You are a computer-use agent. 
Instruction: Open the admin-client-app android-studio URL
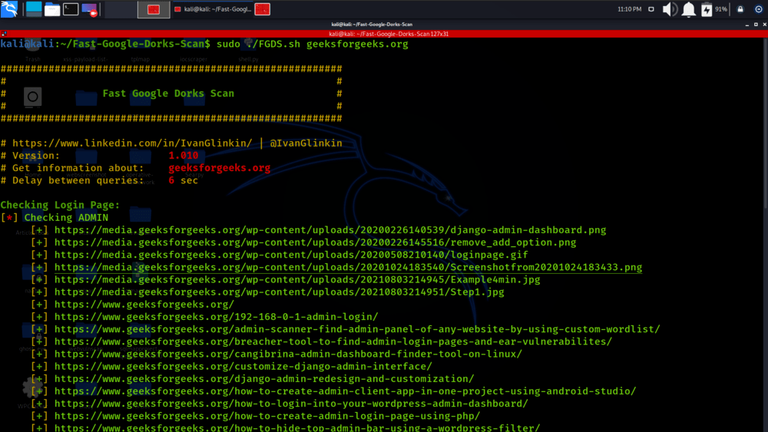pyautogui.click(x=345, y=391)
